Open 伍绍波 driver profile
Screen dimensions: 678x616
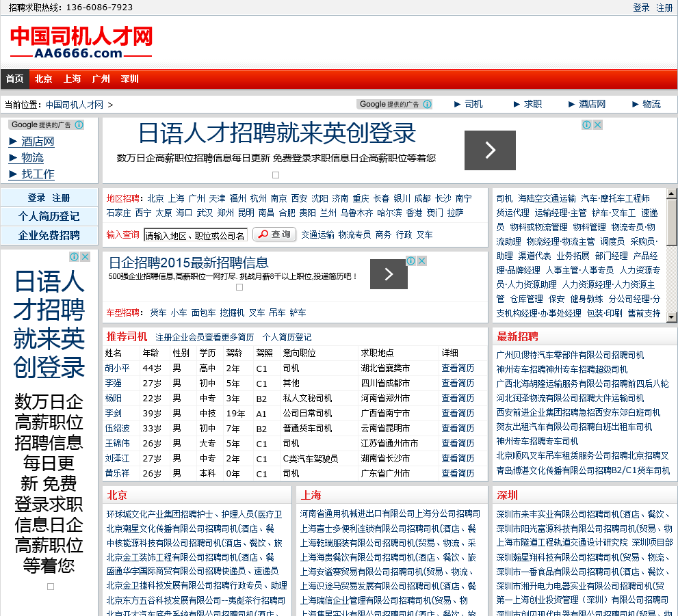tap(117, 428)
